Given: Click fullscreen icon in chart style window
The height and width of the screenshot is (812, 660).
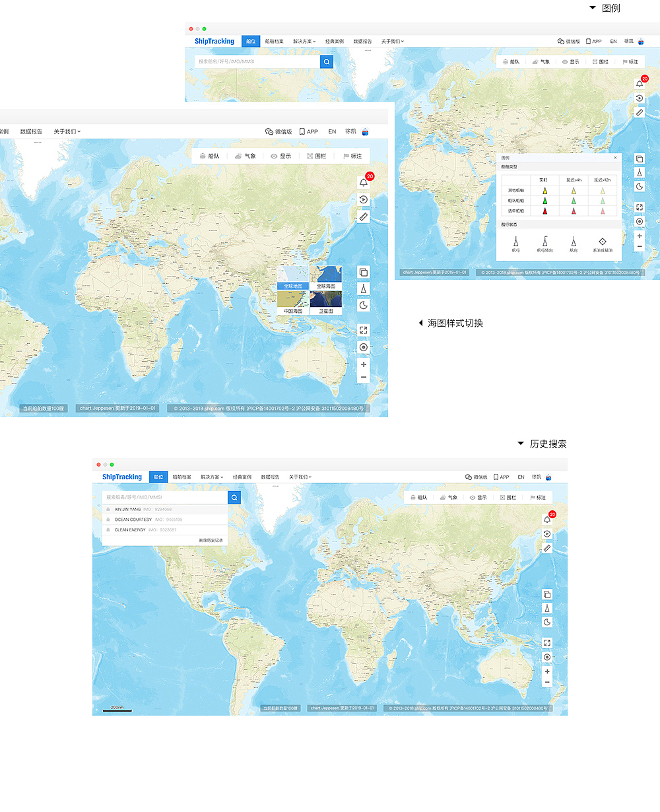Looking at the screenshot, I should (x=364, y=330).
